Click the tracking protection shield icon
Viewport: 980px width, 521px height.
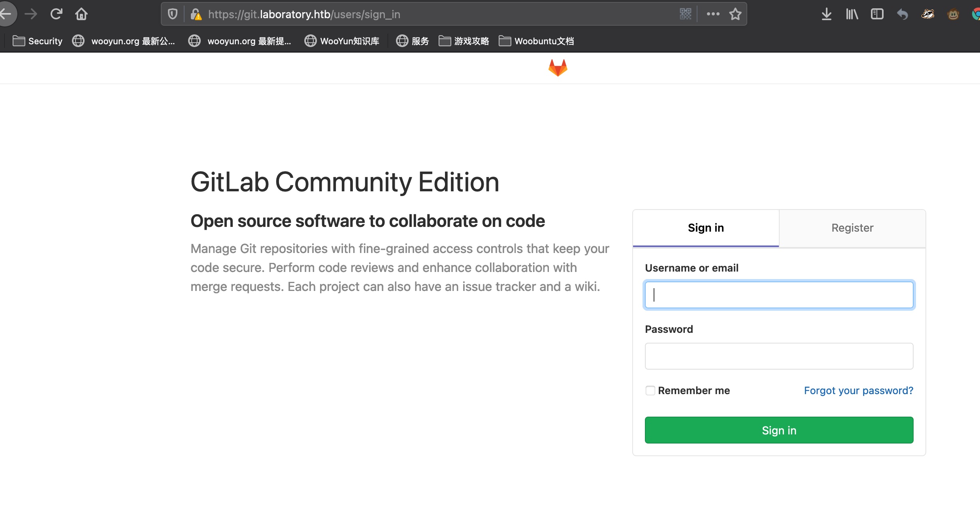pos(172,14)
